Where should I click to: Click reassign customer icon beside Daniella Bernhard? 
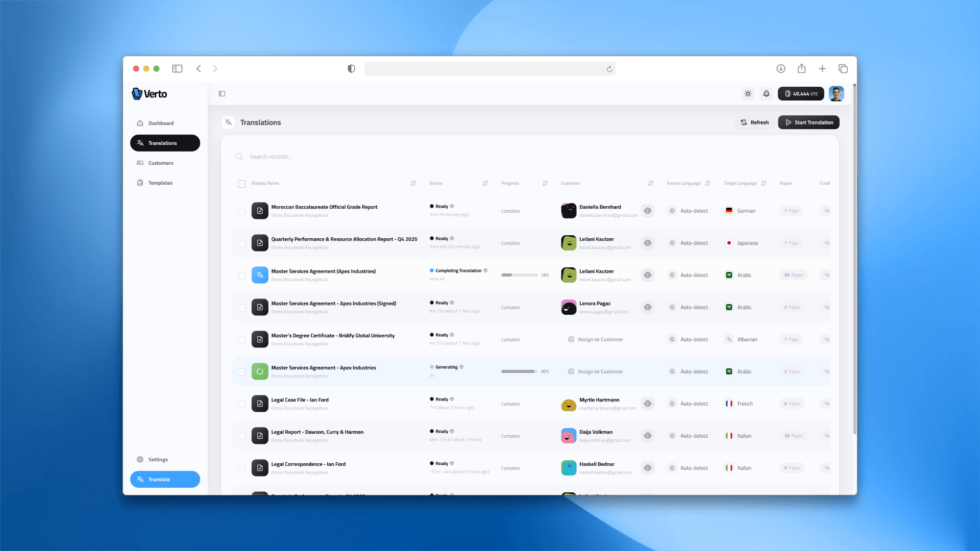pyautogui.click(x=648, y=211)
